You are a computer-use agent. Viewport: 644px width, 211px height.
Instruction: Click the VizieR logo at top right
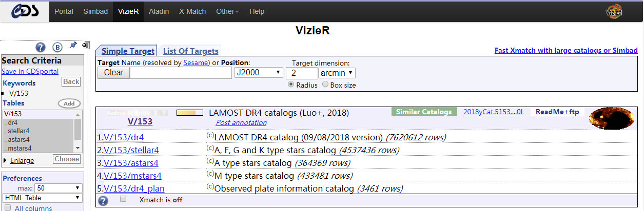[614, 12]
